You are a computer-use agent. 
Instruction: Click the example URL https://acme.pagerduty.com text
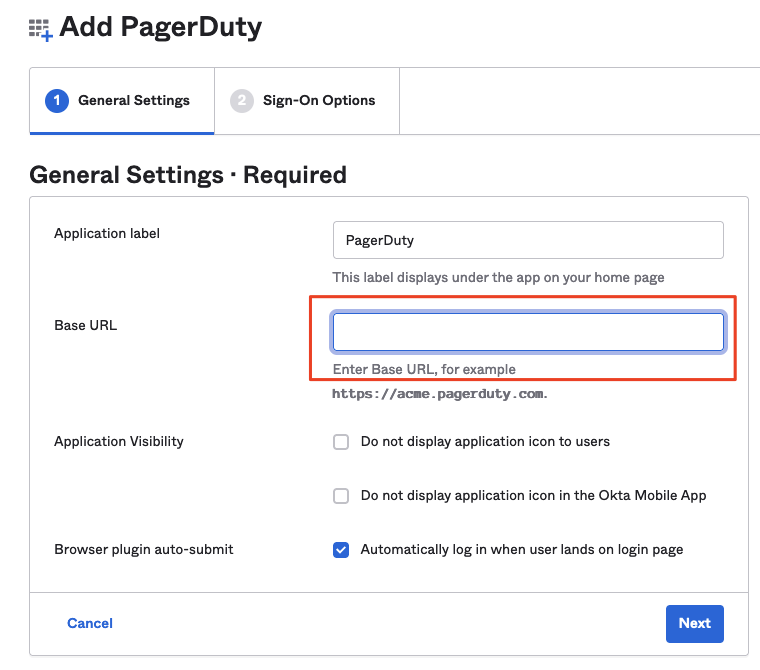coord(440,394)
